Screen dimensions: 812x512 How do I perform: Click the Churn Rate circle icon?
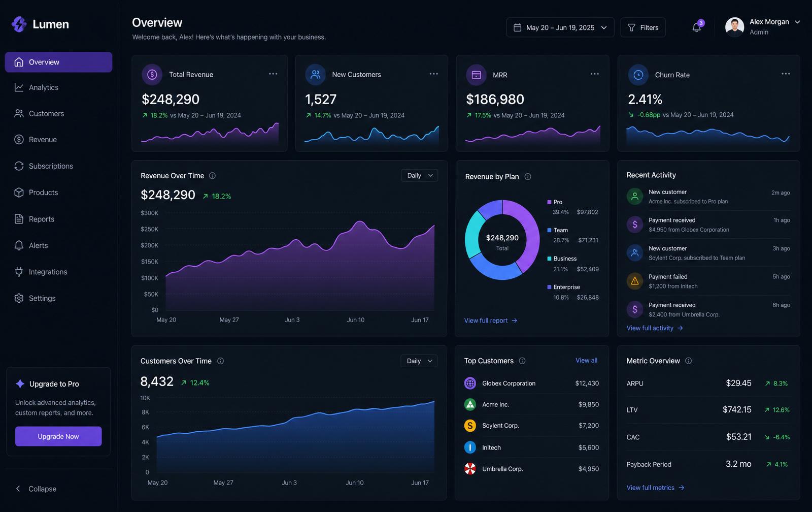[x=638, y=75]
